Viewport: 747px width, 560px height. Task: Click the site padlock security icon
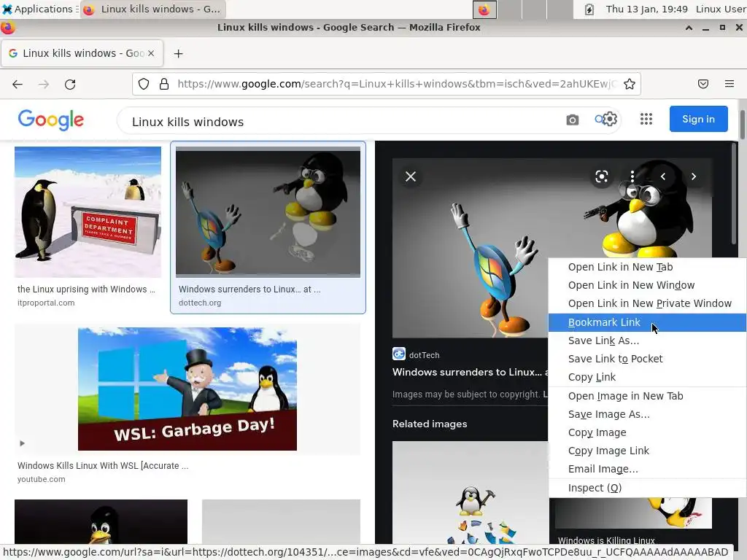(164, 85)
